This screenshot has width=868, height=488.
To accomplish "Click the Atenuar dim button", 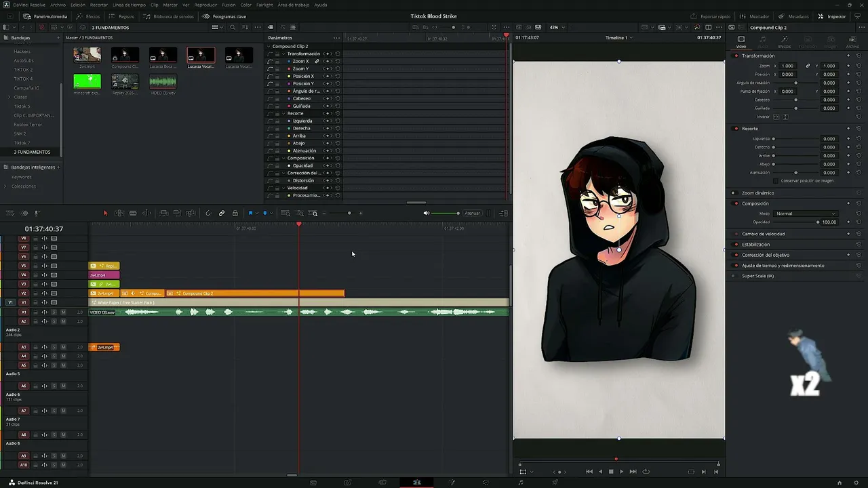I will pos(472,213).
